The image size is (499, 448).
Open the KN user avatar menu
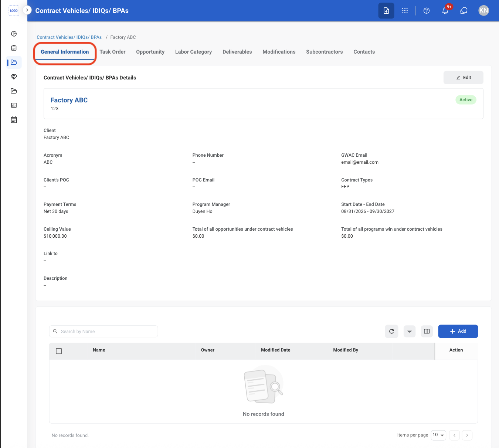pos(483,11)
